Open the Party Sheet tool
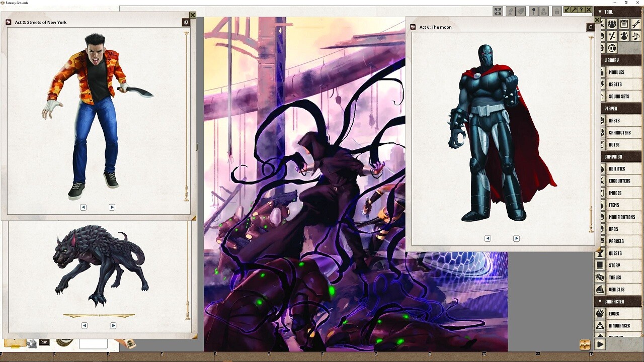The image size is (644, 362). click(x=612, y=23)
